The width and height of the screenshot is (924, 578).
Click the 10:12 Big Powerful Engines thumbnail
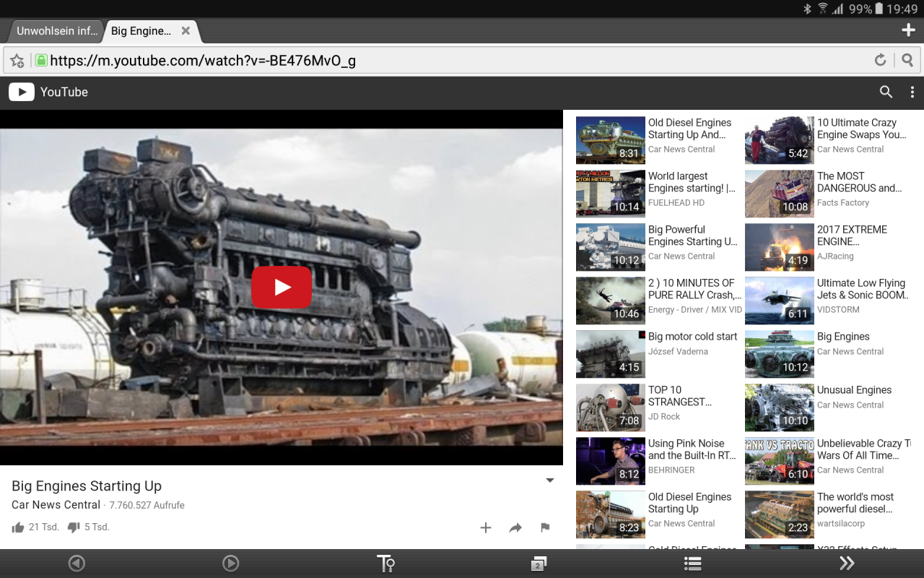pyautogui.click(x=610, y=247)
